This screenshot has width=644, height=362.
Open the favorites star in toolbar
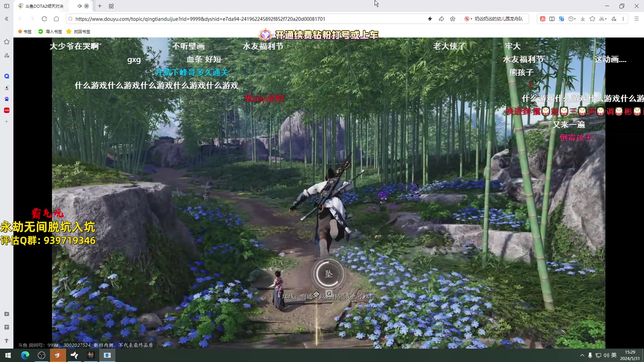(592, 19)
